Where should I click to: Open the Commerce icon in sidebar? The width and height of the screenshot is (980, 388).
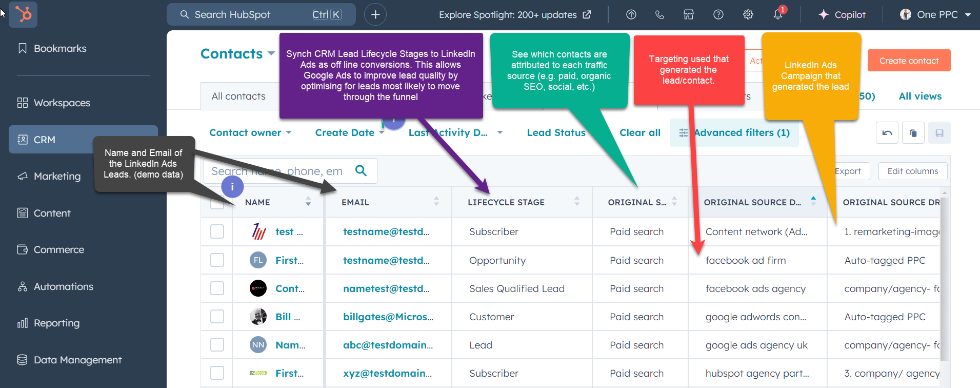tap(22, 249)
